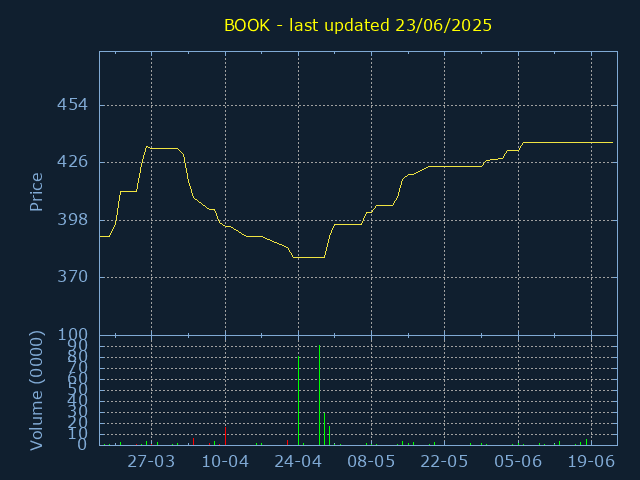640x480 pixels.
Task: Click the 24-04 date label
Action: click(x=298, y=462)
